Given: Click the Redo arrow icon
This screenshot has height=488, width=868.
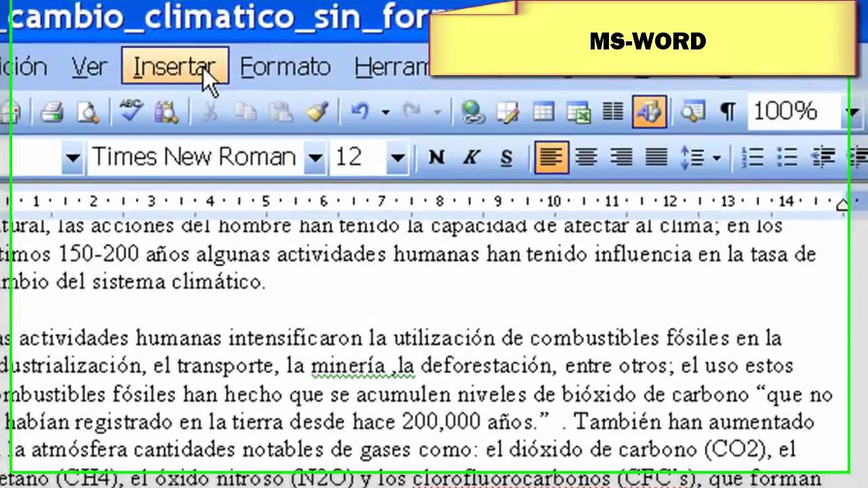Looking at the screenshot, I should [x=412, y=111].
